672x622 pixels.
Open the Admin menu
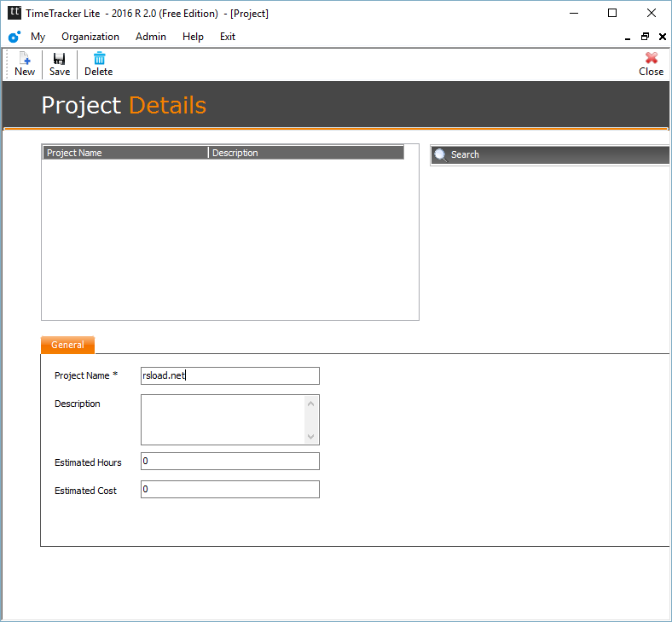[151, 37]
